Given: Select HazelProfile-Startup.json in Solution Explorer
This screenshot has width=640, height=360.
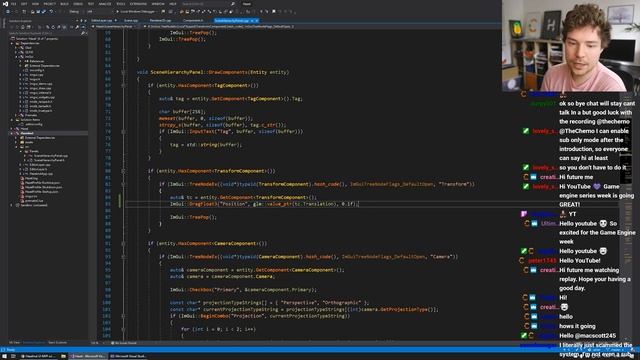Looking at the screenshot, I should pyautogui.click(x=42, y=192).
